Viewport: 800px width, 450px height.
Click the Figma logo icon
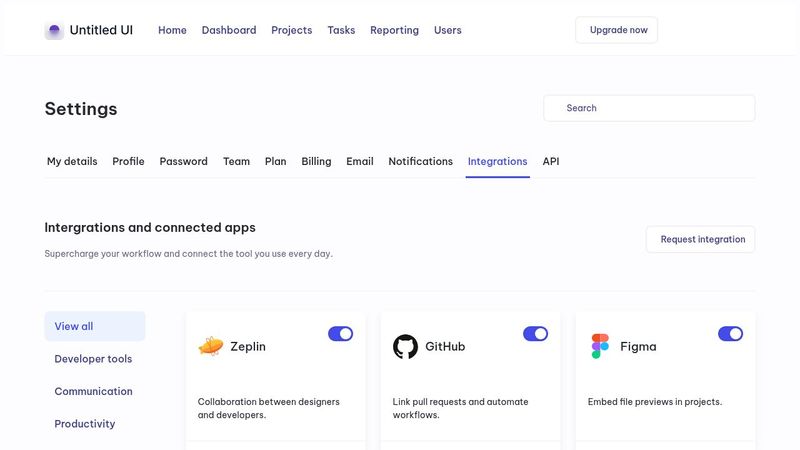click(x=600, y=347)
